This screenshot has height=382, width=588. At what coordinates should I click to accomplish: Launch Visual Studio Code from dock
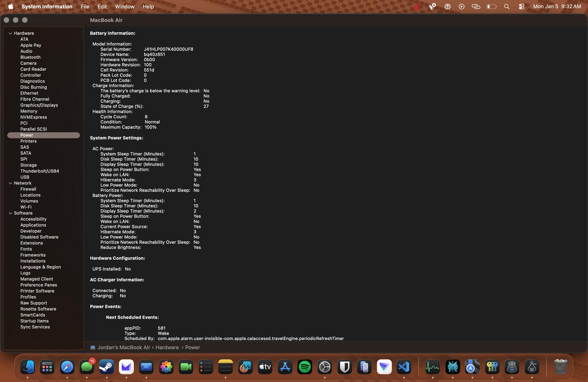click(x=404, y=367)
